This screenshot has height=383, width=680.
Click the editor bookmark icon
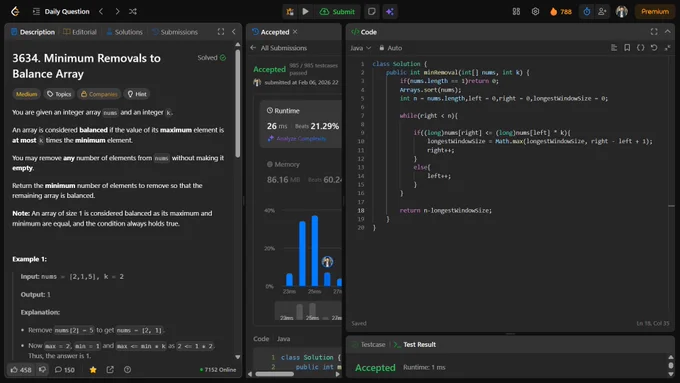(627, 48)
